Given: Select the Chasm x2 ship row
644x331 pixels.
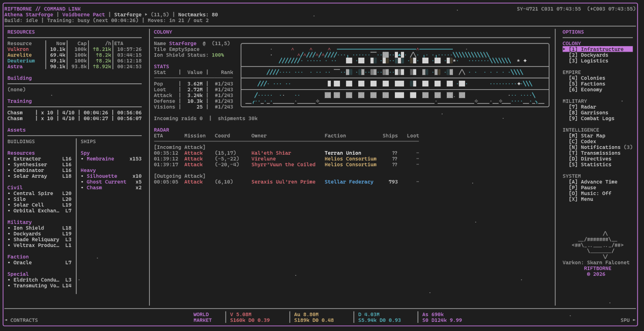Looking at the screenshot, I should pos(111,188).
